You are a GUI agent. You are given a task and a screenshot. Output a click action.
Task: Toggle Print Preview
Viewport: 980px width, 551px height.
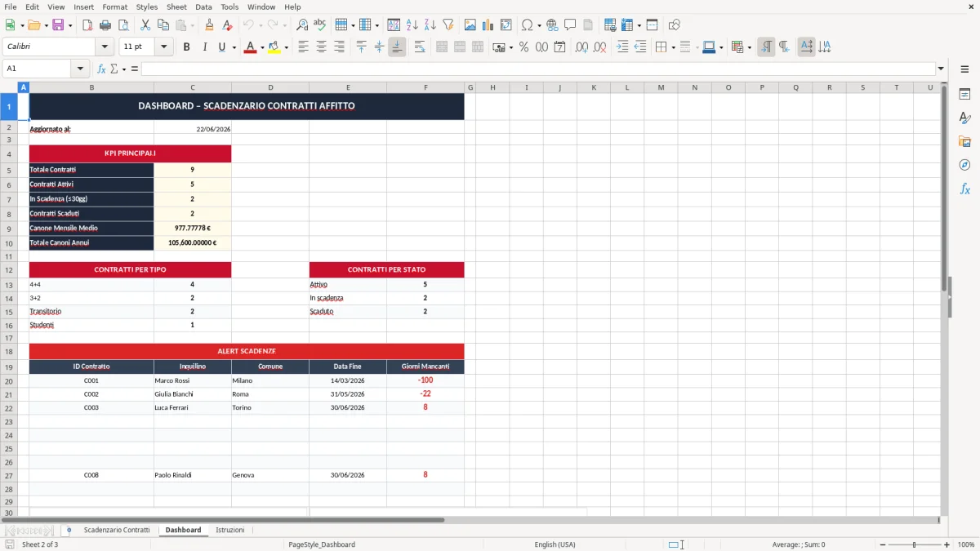[x=122, y=25]
